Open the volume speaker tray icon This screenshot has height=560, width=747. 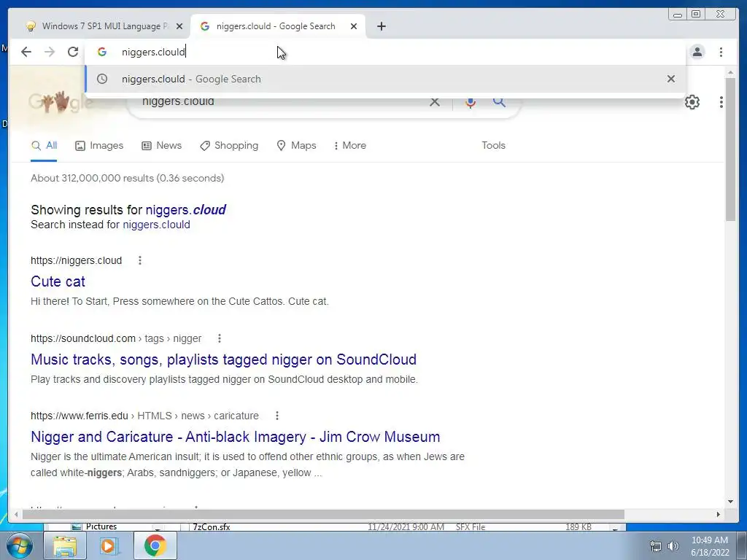673,546
